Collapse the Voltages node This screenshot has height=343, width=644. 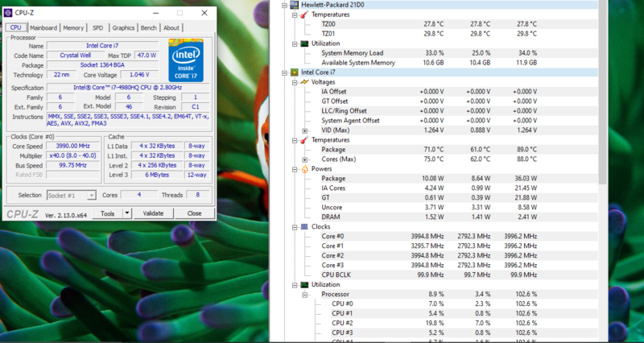tap(295, 82)
